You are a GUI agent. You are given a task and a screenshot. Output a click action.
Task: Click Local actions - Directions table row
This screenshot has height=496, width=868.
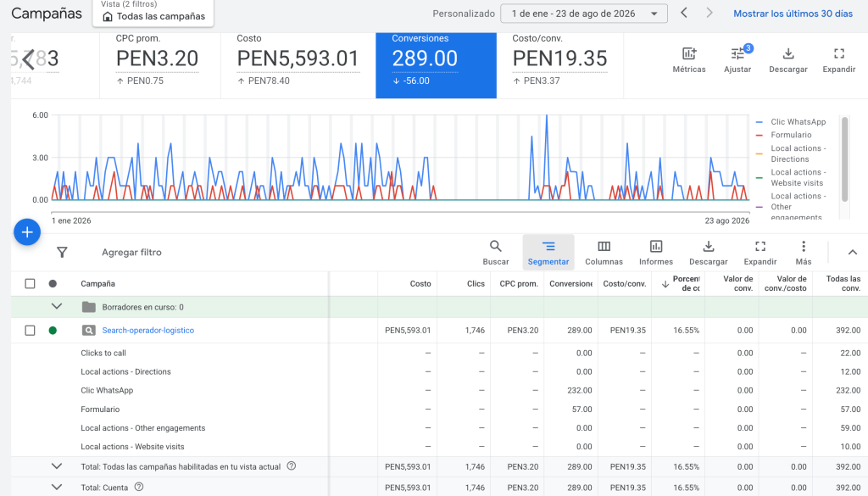click(125, 371)
